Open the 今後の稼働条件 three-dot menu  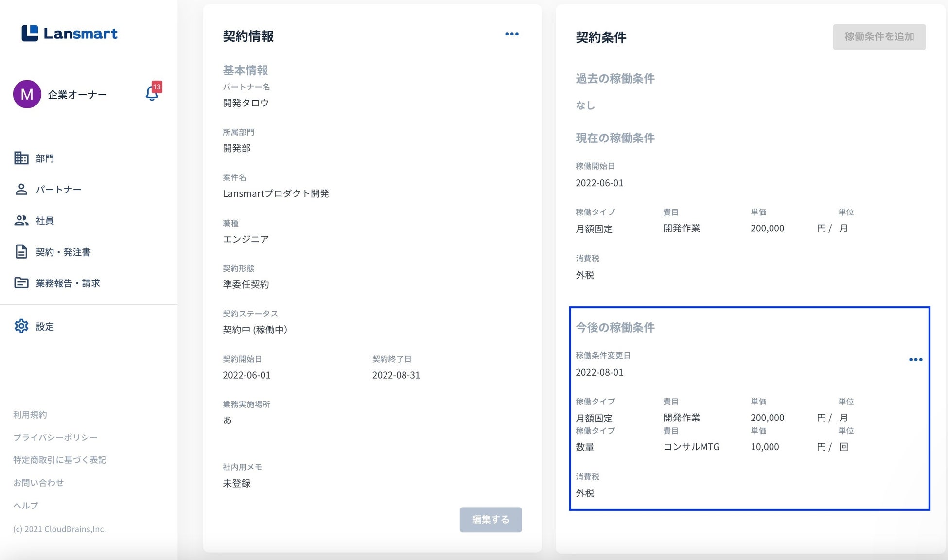915,360
